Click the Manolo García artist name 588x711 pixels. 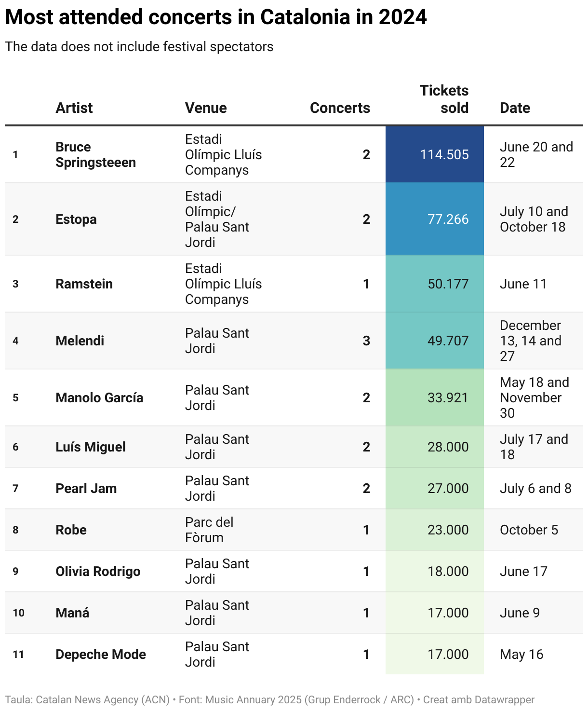99,397
